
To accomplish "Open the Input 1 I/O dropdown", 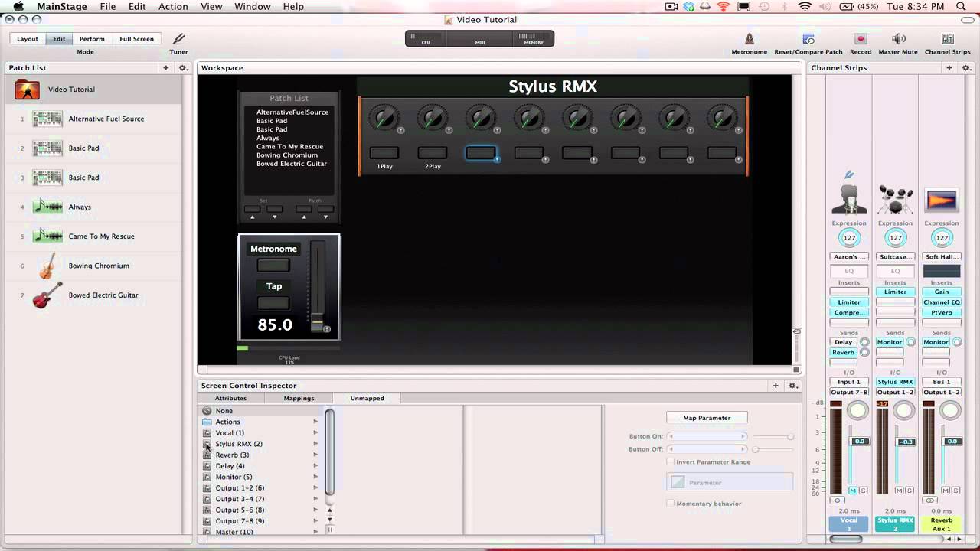I will tap(849, 382).
